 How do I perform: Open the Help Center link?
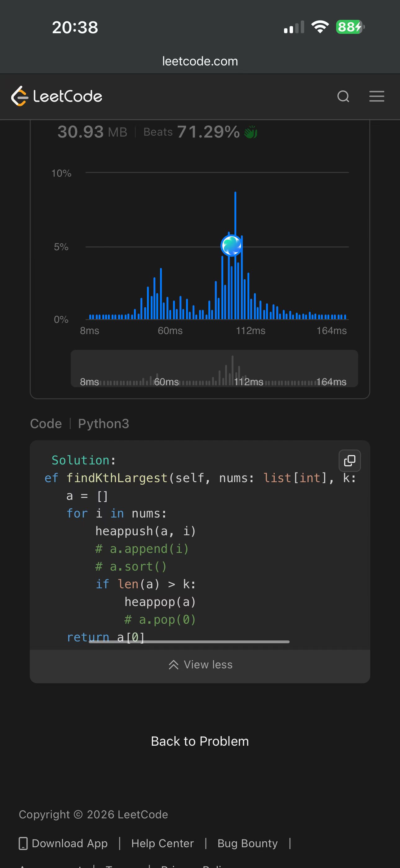pos(162,843)
